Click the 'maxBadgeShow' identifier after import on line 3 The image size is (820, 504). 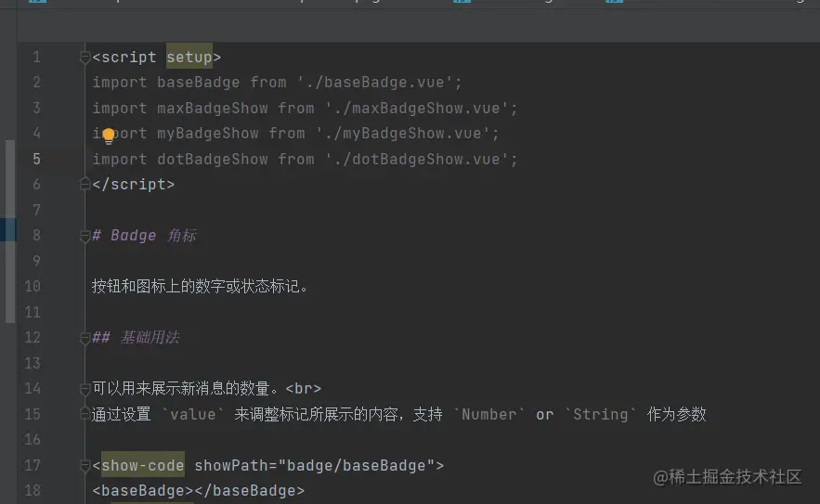213,109
